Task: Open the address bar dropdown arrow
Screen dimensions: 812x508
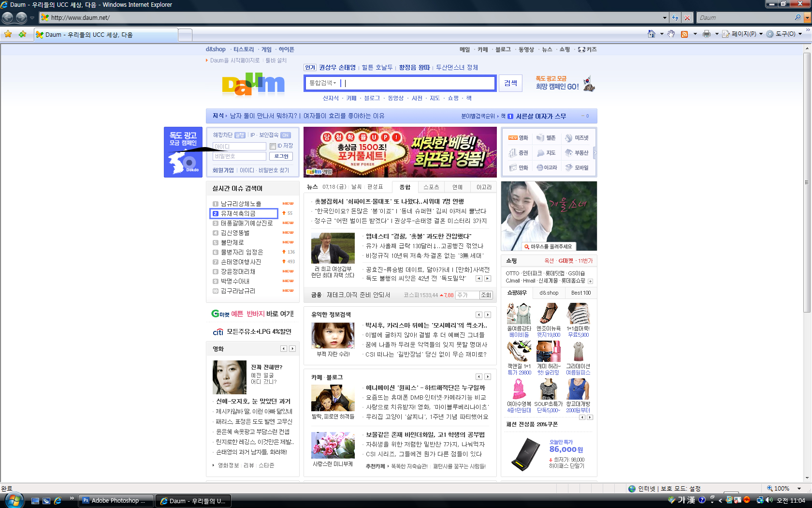Action: click(x=665, y=17)
